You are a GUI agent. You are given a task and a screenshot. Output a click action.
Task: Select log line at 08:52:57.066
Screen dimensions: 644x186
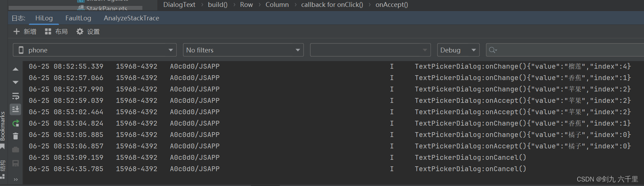point(330,78)
